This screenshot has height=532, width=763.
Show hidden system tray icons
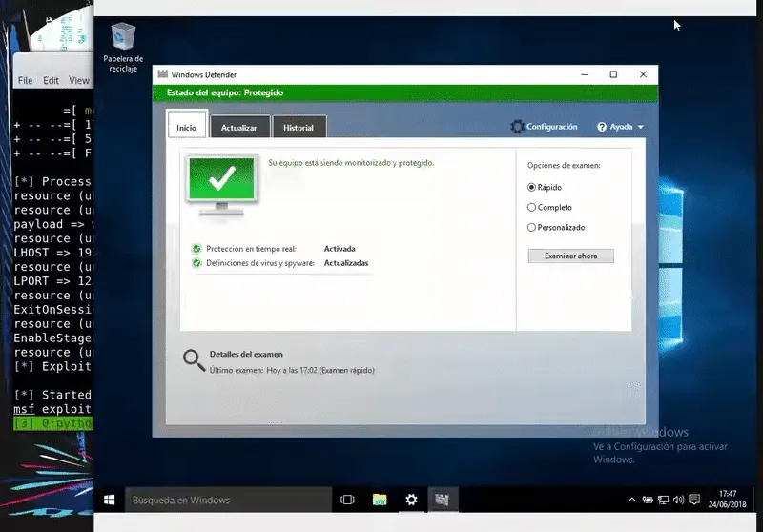[631, 500]
